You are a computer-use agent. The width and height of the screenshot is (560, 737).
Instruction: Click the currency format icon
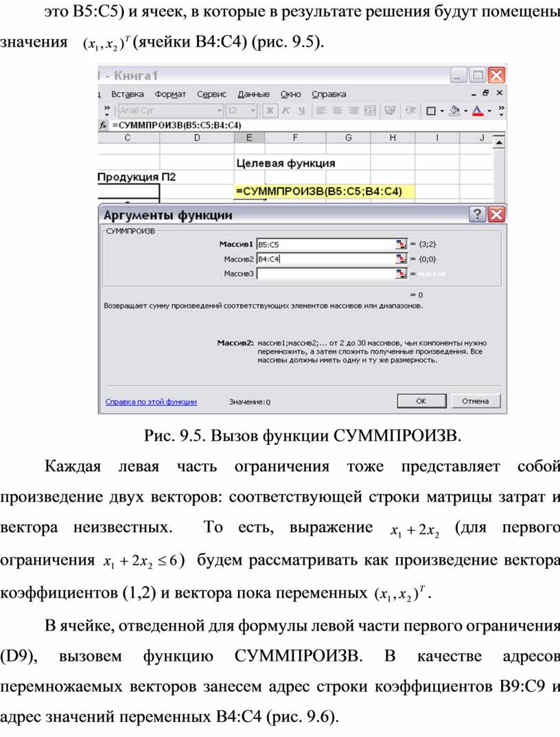point(390,111)
